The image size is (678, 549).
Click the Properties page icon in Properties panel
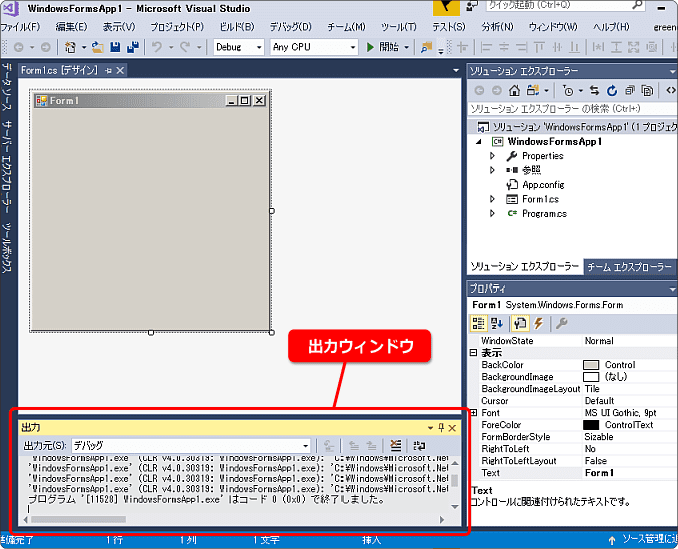click(x=520, y=323)
